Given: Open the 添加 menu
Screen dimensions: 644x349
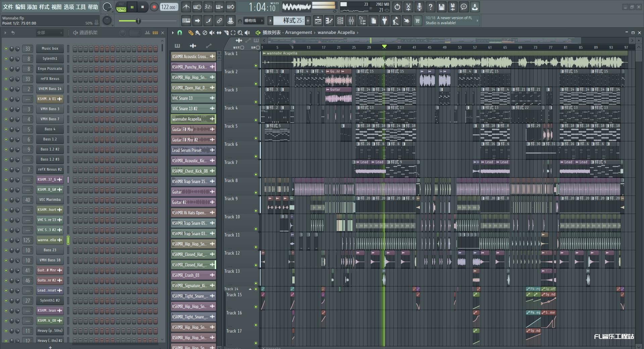Looking at the screenshot, I should [32, 7].
